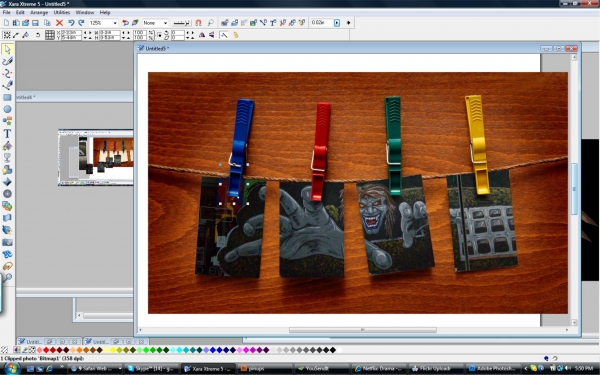
Task: Toggle the grid display button
Action: (50, 35)
